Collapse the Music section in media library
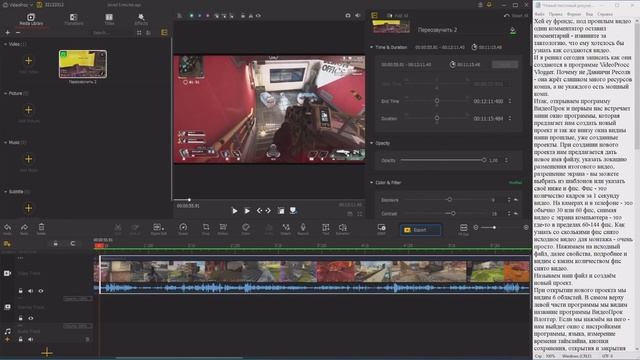The width and height of the screenshot is (640, 360). (x=5, y=142)
